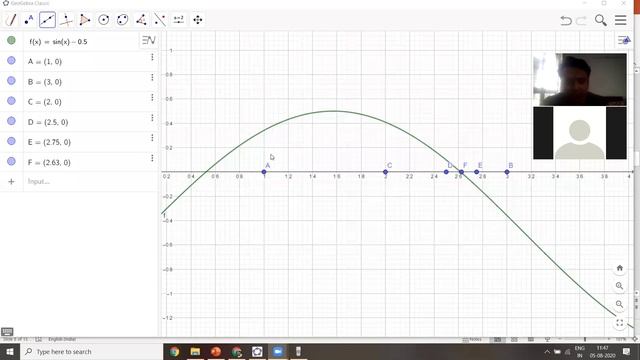Click the Undo arrow
Image resolution: width=640 pixels, height=360 pixels.
[566, 20]
